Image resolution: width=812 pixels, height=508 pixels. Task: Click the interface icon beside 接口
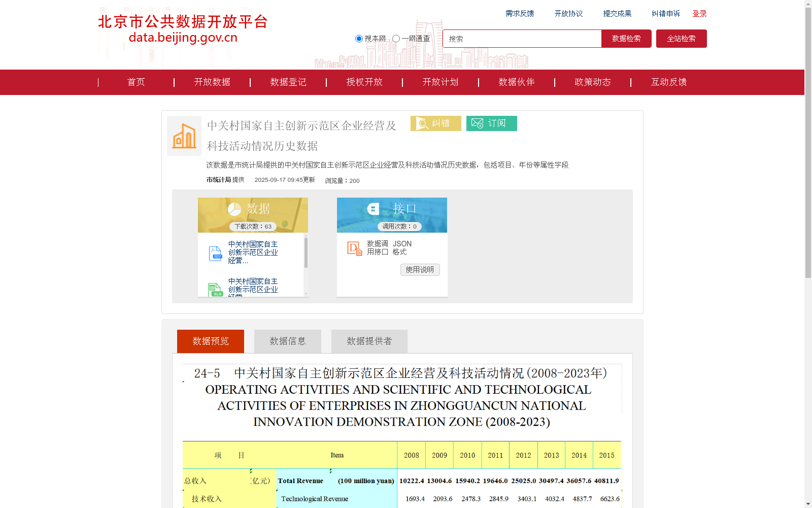[x=374, y=209]
